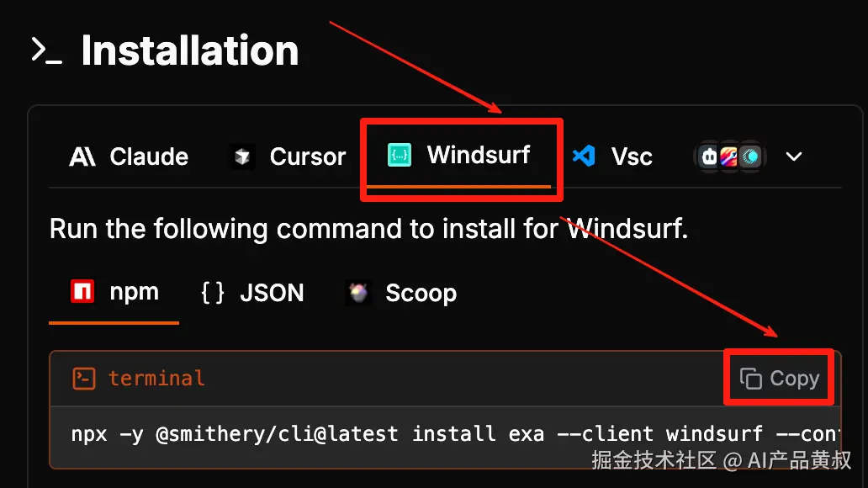Click the red npm logo icon
868x488 pixels.
tap(82, 291)
